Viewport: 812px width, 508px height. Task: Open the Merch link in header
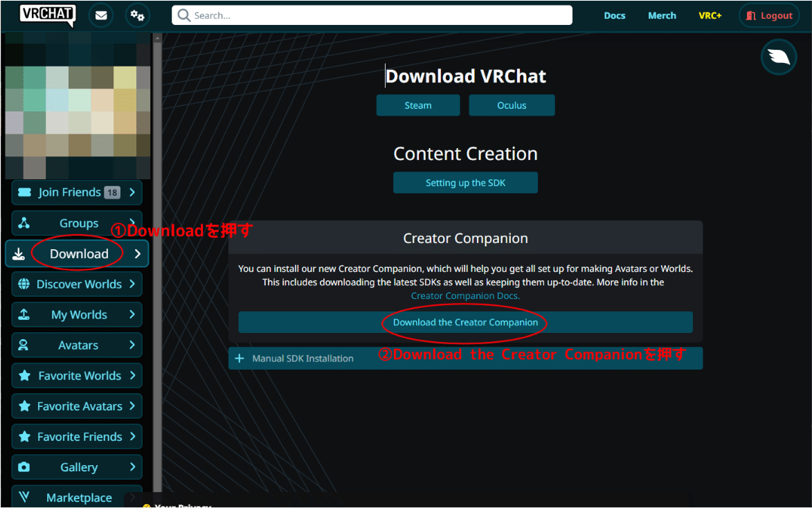click(x=662, y=15)
